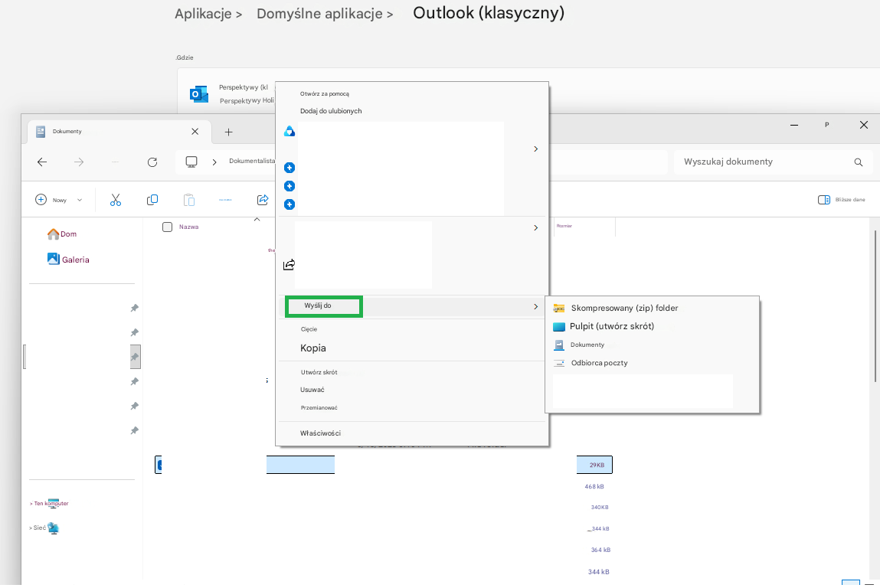This screenshot has width=880, height=588.
Task: Click Domyślne aplikacje breadcrumb
Action: [319, 14]
